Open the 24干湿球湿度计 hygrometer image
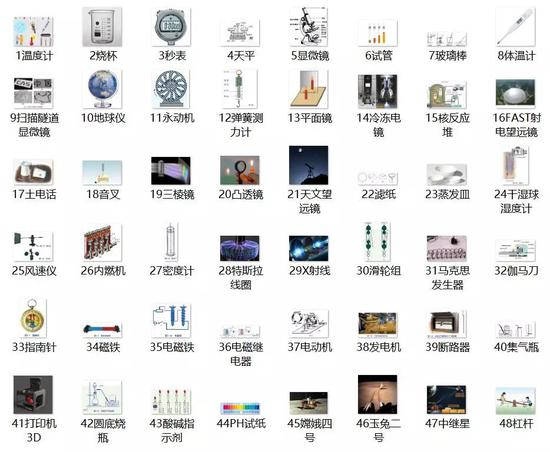 point(516,166)
